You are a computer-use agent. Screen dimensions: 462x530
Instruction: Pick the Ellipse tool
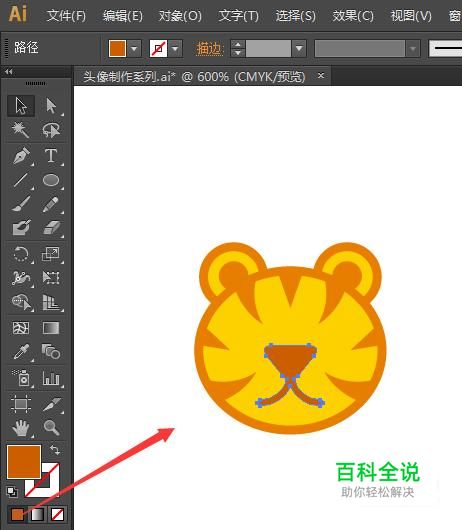[51, 180]
